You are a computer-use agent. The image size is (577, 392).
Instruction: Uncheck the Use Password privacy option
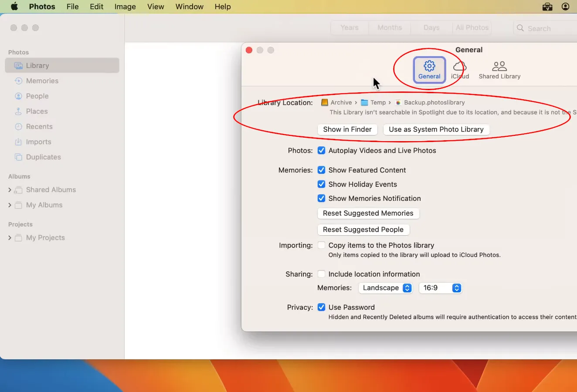[x=322, y=307]
